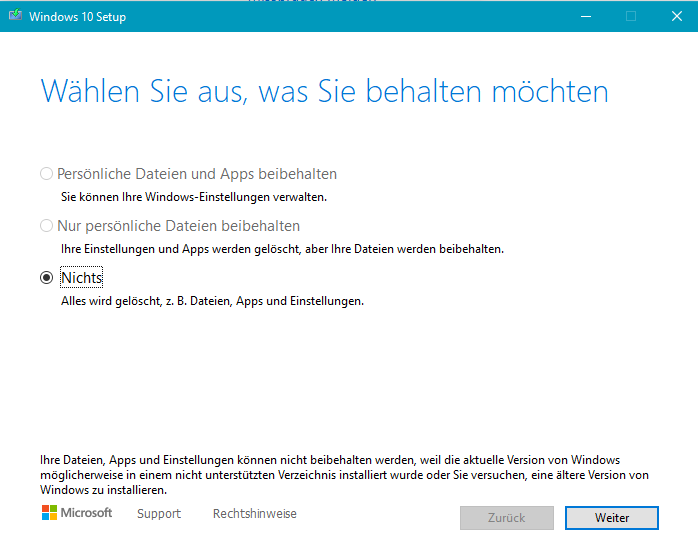
Task: Click the notice starting 'Ihre Dateien, Apps und Einstellungen können nicht'
Action: coord(344,475)
